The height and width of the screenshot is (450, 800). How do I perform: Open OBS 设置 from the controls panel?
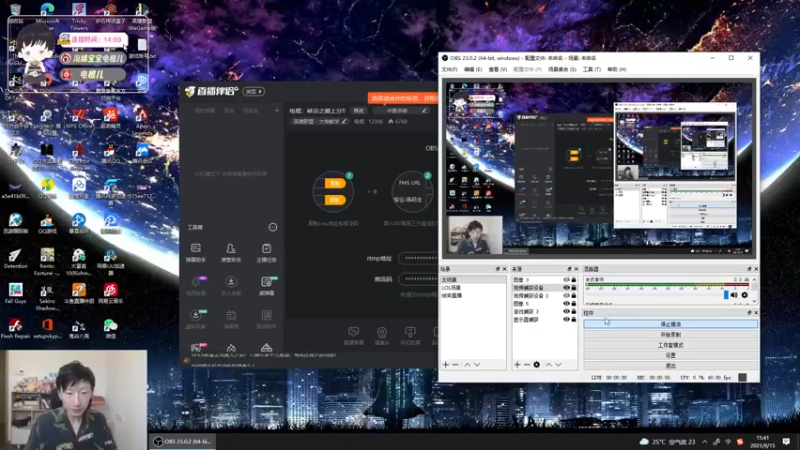670,355
